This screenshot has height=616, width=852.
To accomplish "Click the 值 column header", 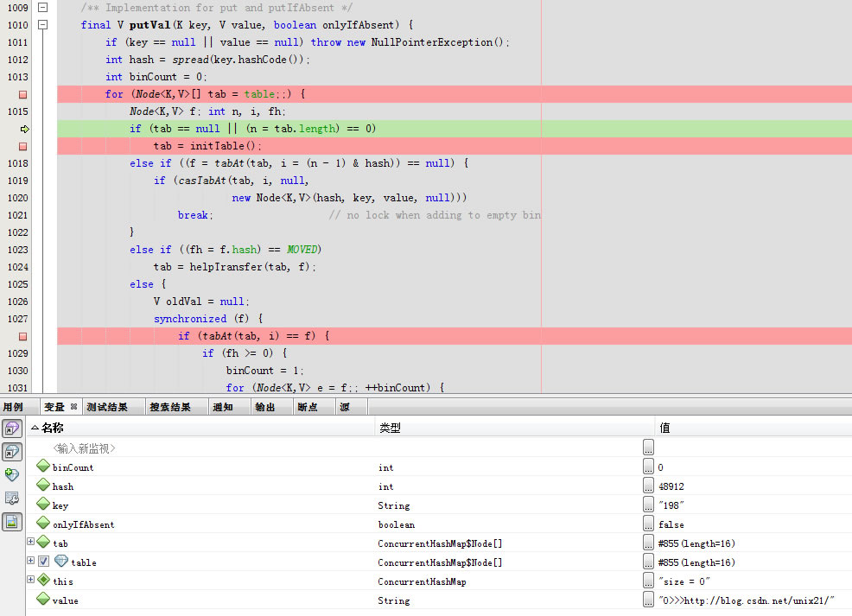I will point(753,428).
